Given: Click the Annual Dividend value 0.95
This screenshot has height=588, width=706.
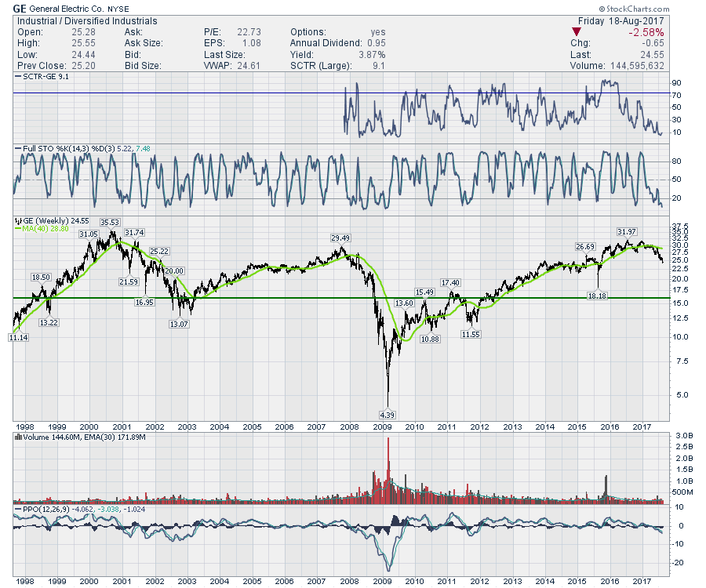Looking at the screenshot, I should [x=377, y=43].
